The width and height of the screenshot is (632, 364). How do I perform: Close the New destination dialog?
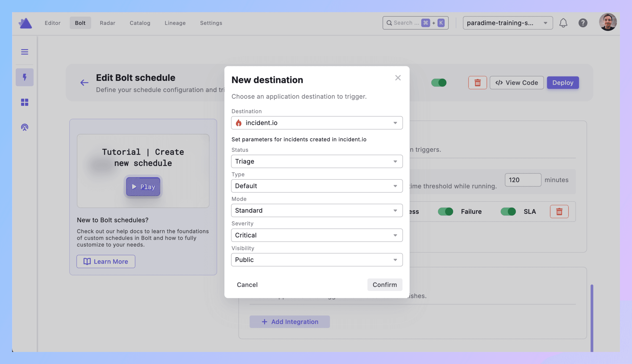[x=398, y=78]
